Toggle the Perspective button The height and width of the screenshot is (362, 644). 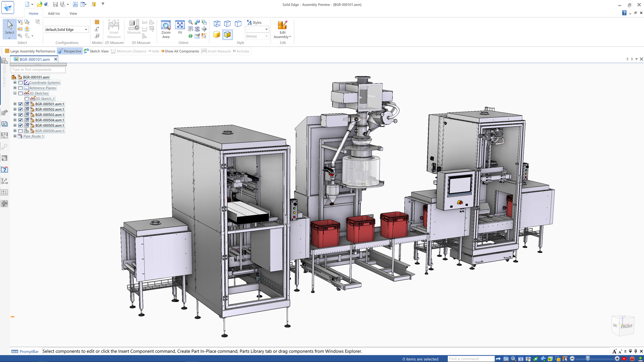[70, 51]
